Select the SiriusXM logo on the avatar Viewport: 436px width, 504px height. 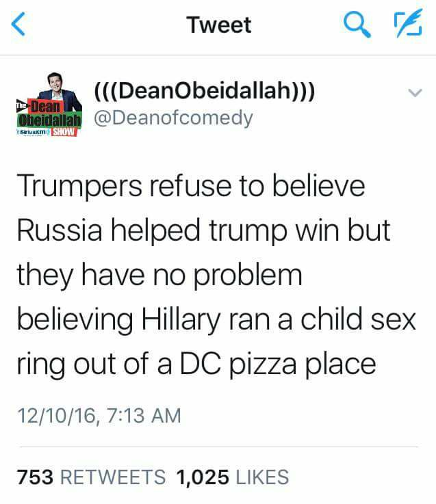(x=33, y=133)
